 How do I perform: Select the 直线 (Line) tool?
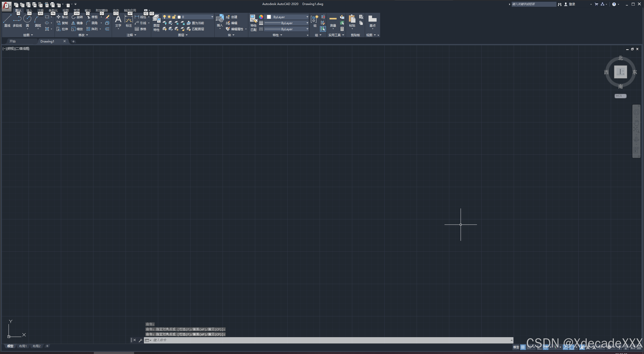tap(7, 20)
